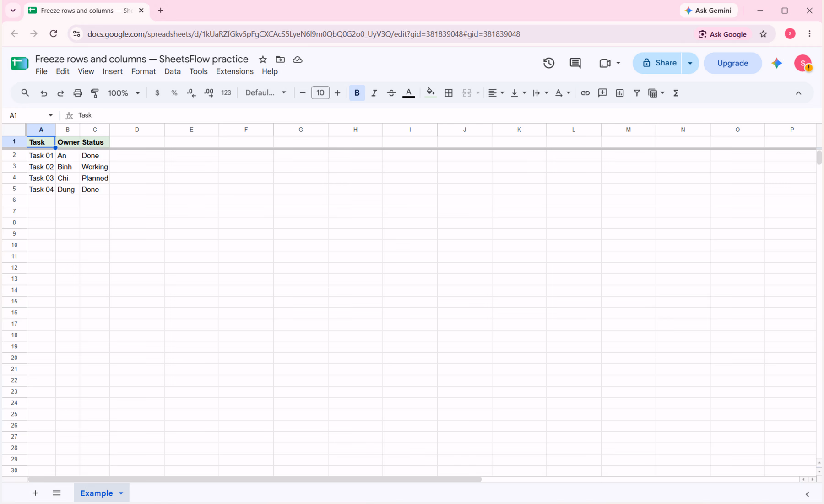Click the insert chart icon
This screenshot has width=824, height=504.
(x=620, y=93)
